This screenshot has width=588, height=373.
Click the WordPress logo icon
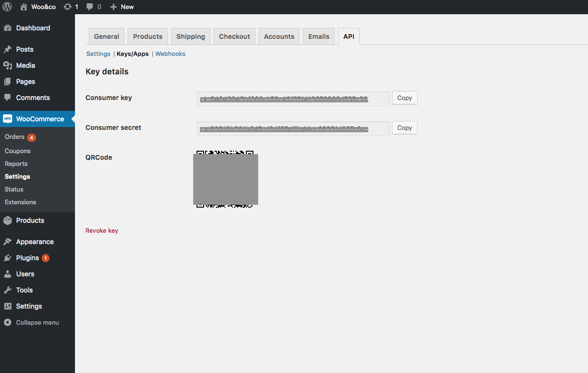(x=7, y=7)
